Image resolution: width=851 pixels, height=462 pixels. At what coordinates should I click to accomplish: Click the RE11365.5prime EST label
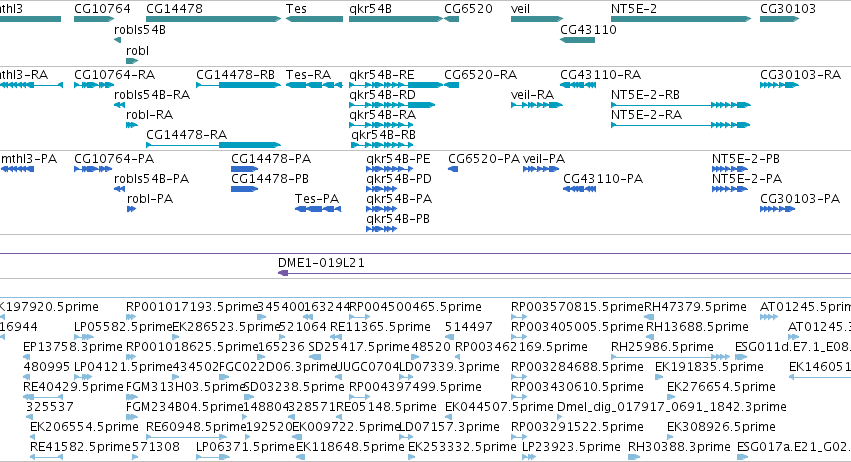coord(380,327)
